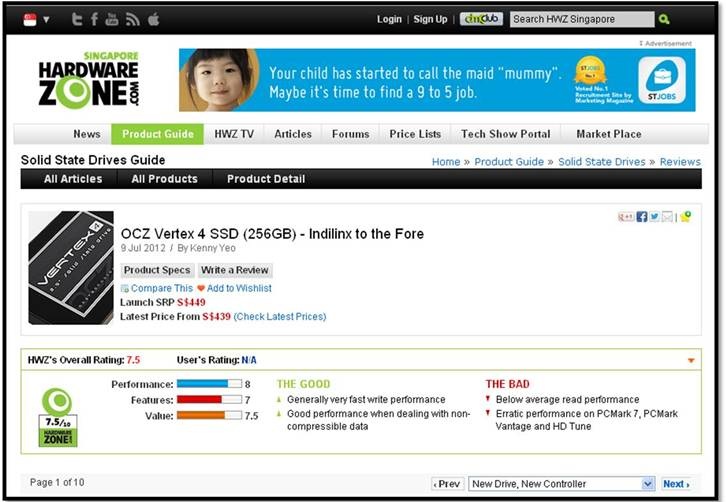Click 'Below average read performance' text
Image resolution: width=726 pixels, height=502 pixels.
[567, 399]
